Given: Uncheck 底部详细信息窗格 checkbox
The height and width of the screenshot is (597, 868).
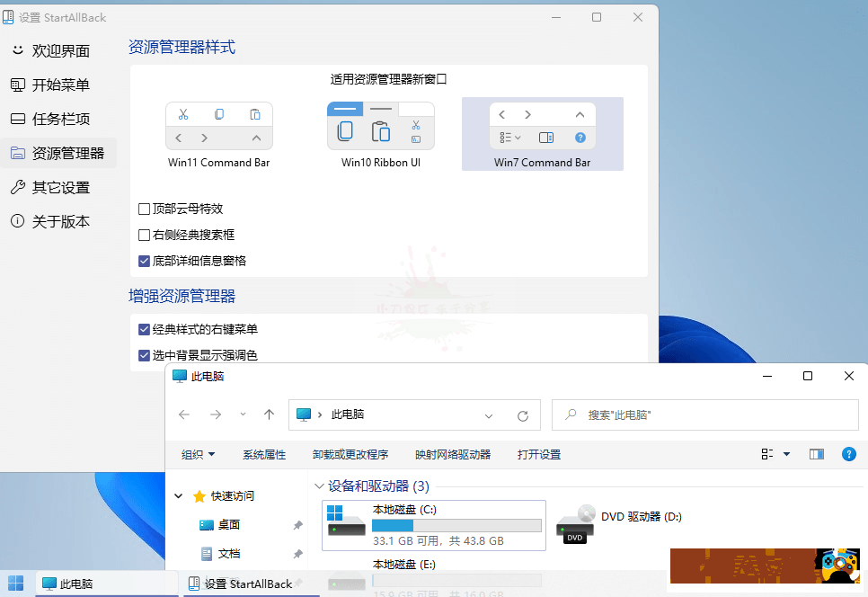Looking at the screenshot, I should (x=144, y=261).
